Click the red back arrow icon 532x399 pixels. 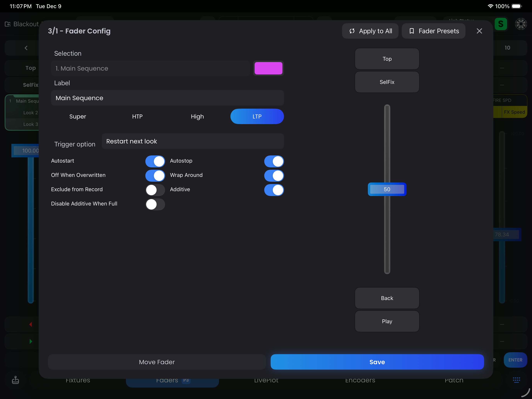pyautogui.click(x=31, y=324)
